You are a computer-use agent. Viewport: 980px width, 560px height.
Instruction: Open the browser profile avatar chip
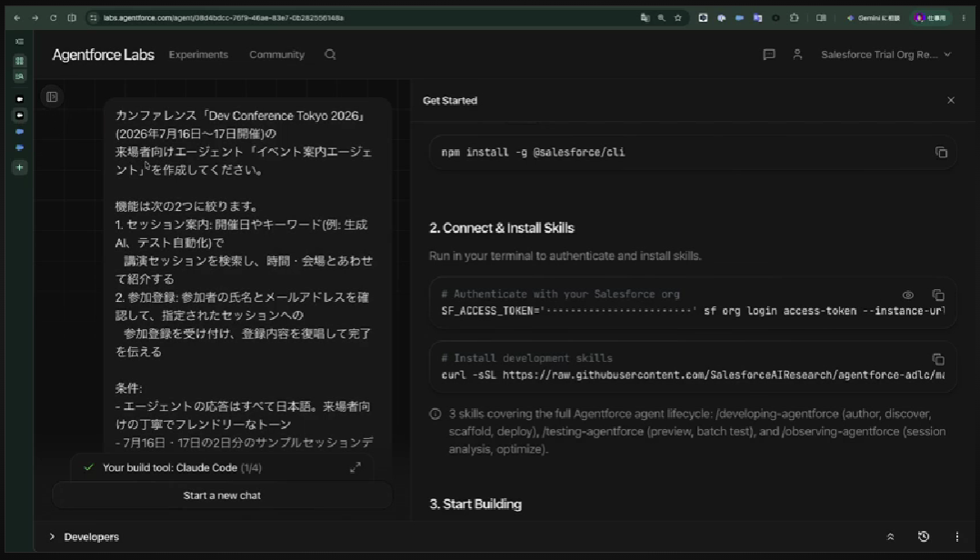pyautogui.click(x=931, y=18)
